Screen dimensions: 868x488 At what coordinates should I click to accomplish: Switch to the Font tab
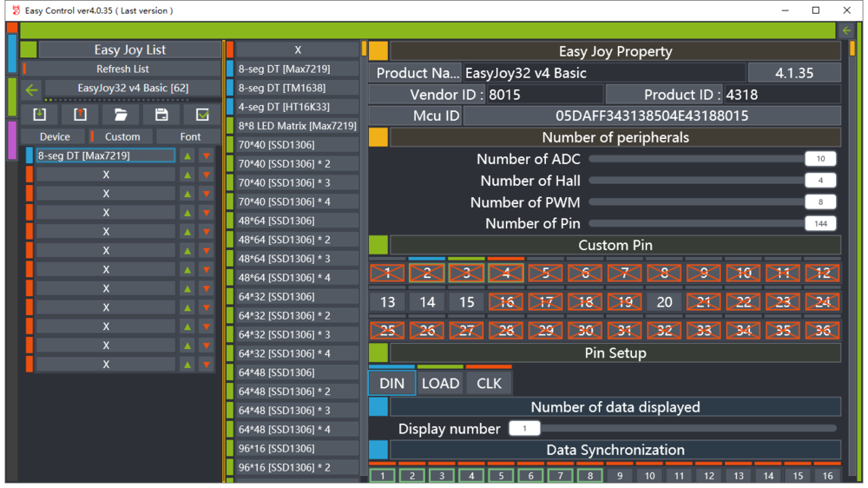pos(190,136)
